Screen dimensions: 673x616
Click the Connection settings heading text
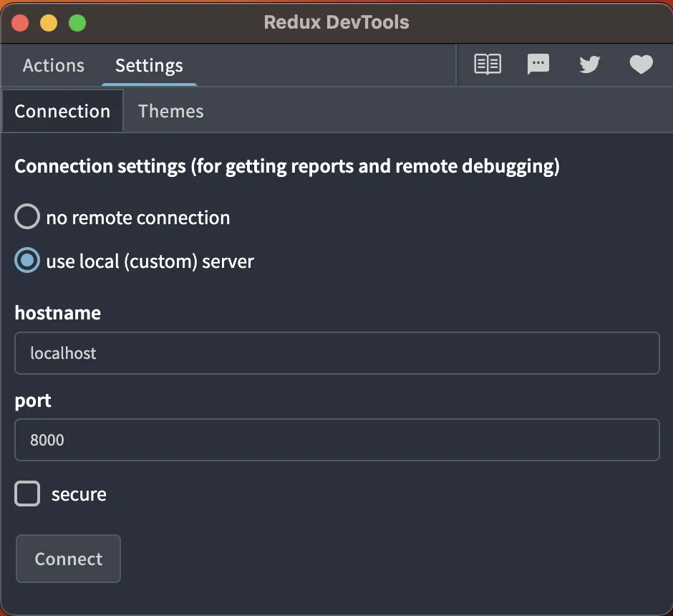(x=287, y=167)
